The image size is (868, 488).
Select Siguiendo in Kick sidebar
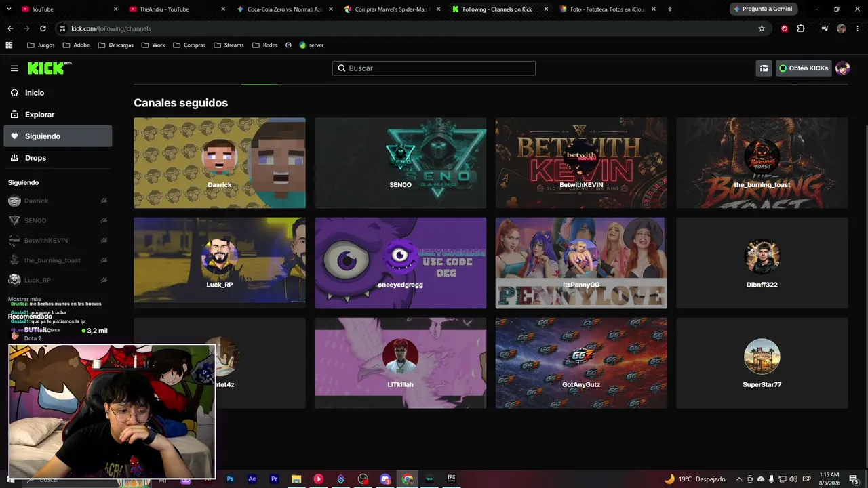58,136
